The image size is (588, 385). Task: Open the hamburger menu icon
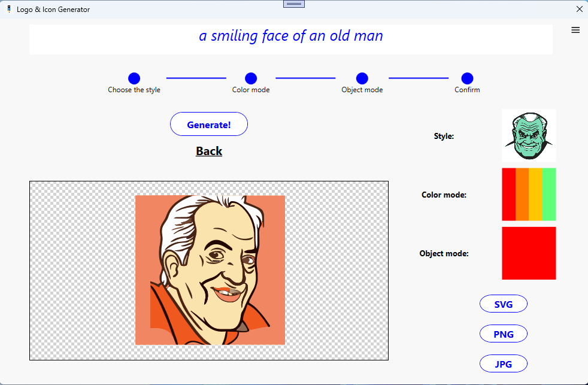575,30
